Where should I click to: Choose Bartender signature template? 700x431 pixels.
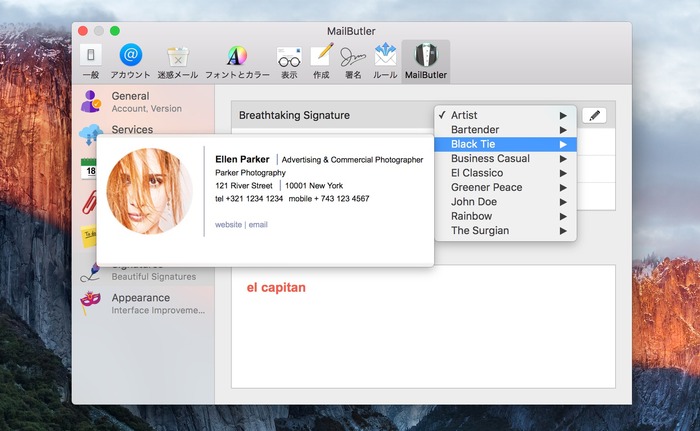pyautogui.click(x=505, y=130)
